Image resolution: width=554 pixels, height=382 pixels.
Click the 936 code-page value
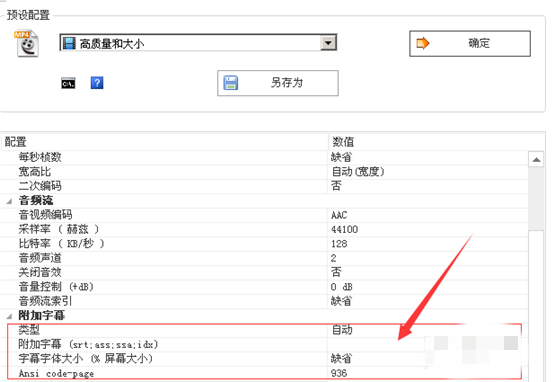[339, 373]
